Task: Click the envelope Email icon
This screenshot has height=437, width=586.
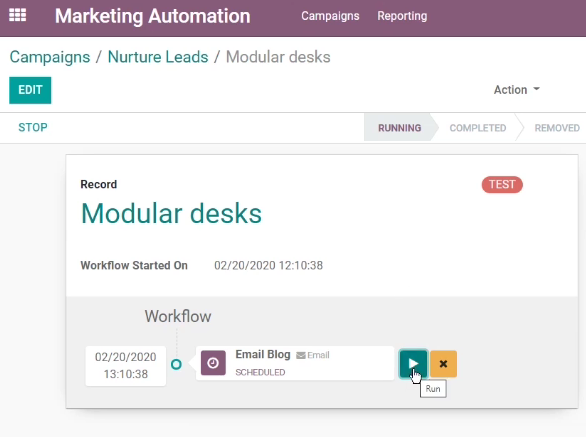Action: tap(300, 355)
